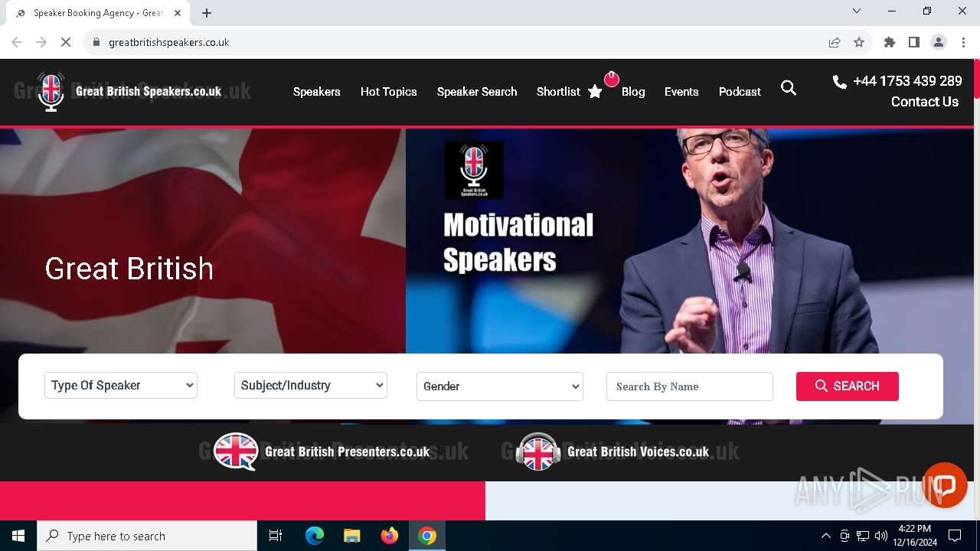Viewport: 980px width, 551px height.
Task: Close the Speaker Booking Agency tab
Action: coord(177,13)
